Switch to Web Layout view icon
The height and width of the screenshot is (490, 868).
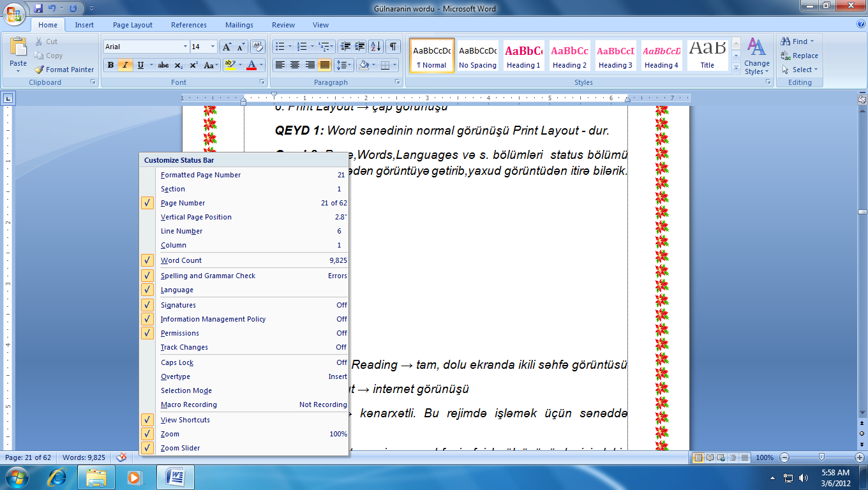pyautogui.click(x=720, y=457)
